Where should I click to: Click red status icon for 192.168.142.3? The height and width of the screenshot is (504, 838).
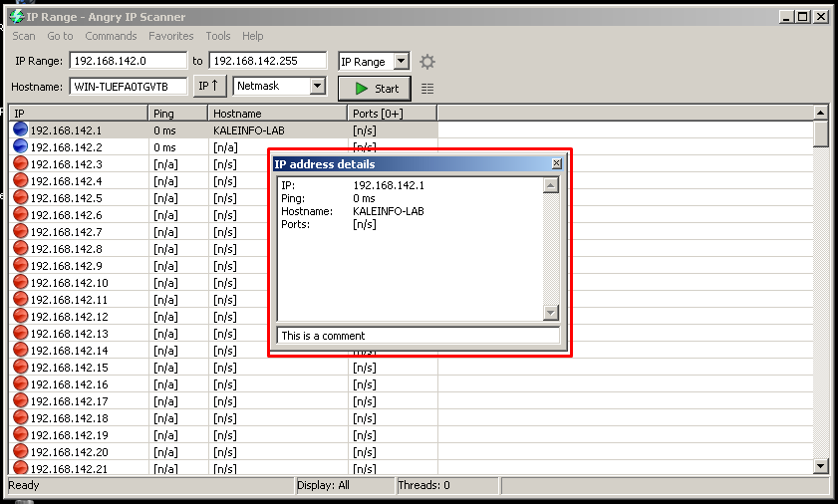click(20, 163)
